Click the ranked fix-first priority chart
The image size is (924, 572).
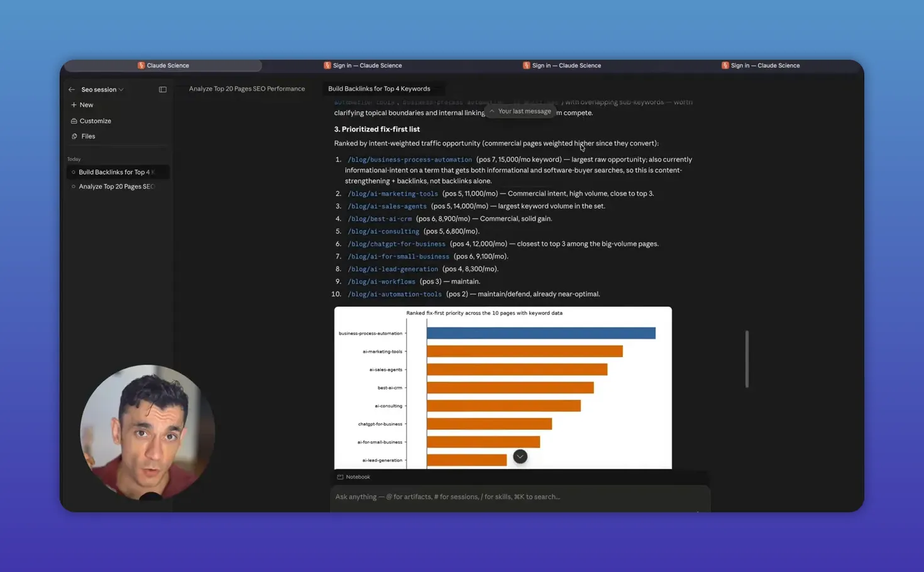[x=503, y=388]
